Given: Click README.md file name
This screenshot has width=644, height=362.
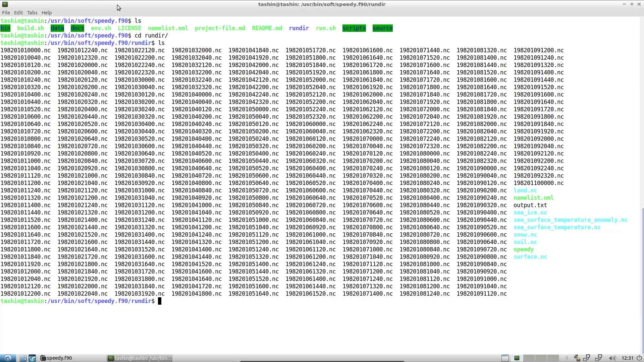Looking at the screenshot, I should (267, 28).
